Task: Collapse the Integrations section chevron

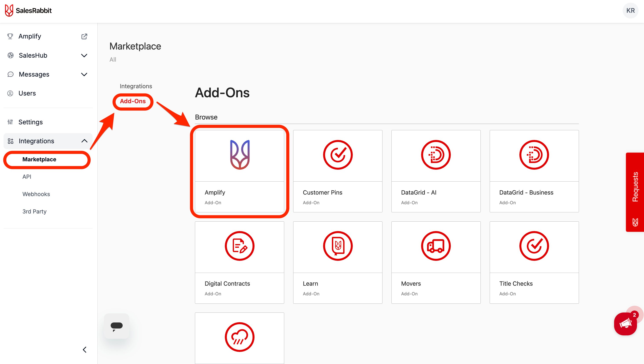Action: (x=84, y=141)
